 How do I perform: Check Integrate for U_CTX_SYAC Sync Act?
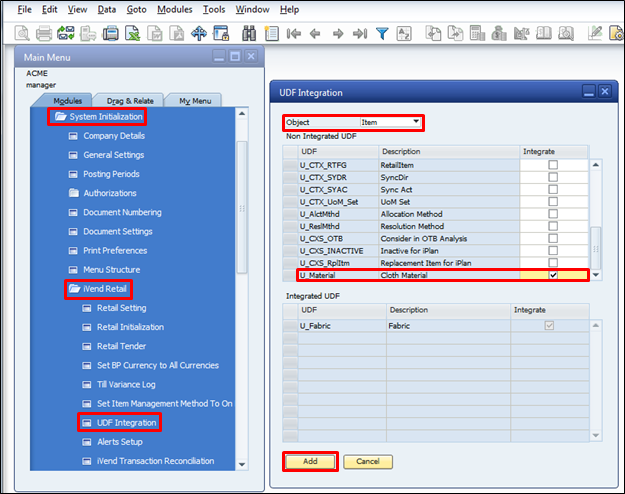pos(553,189)
